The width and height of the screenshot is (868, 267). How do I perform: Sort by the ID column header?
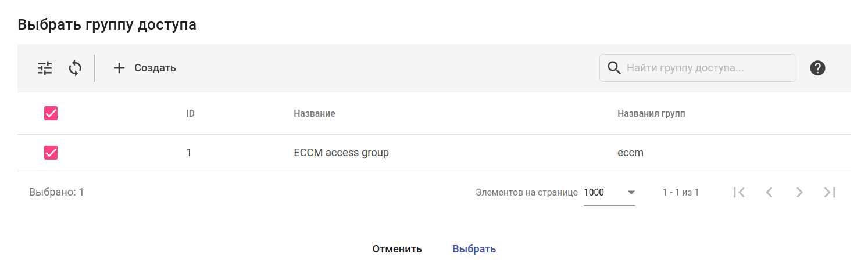coord(190,113)
